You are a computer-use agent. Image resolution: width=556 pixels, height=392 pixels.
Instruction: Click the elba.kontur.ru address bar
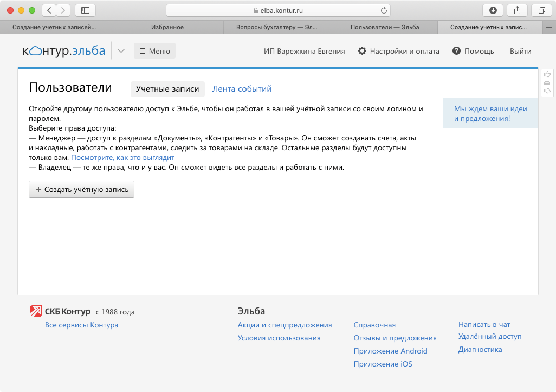279,10
